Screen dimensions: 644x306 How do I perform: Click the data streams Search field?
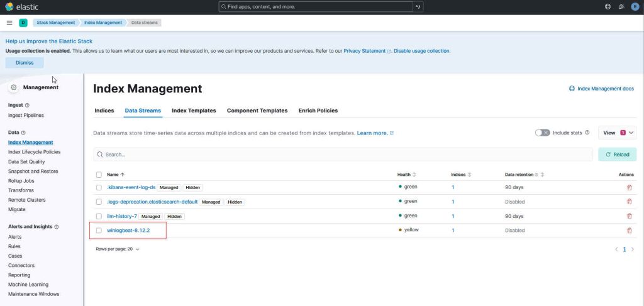click(x=343, y=155)
